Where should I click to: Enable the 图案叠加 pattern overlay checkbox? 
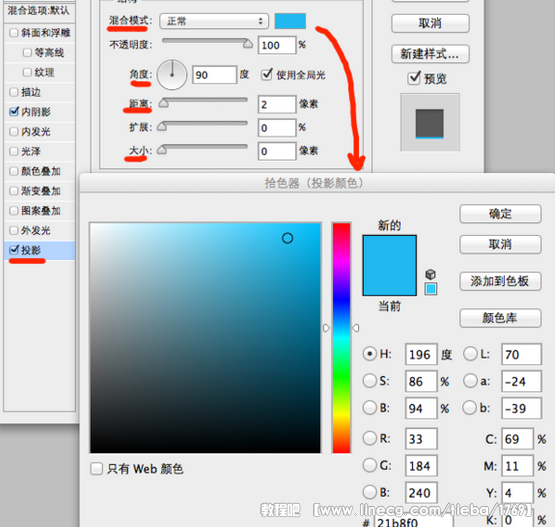pos(14,210)
